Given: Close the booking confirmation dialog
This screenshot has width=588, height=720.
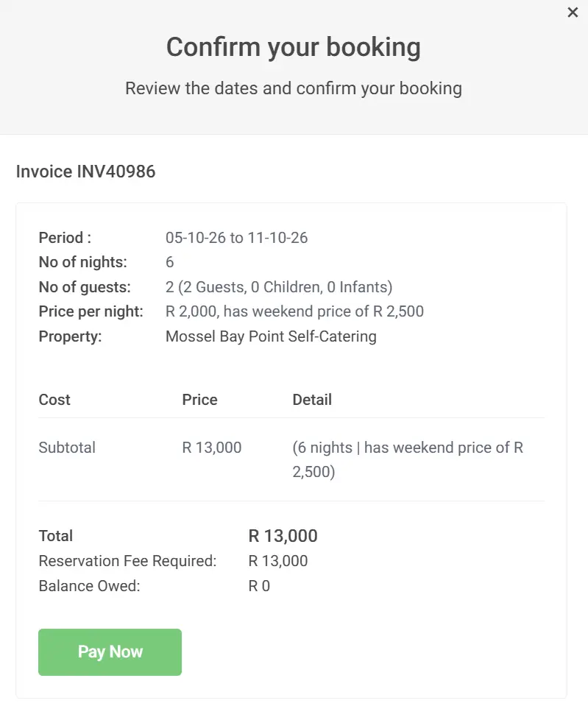Looking at the screenshot, I should [573, 13].
